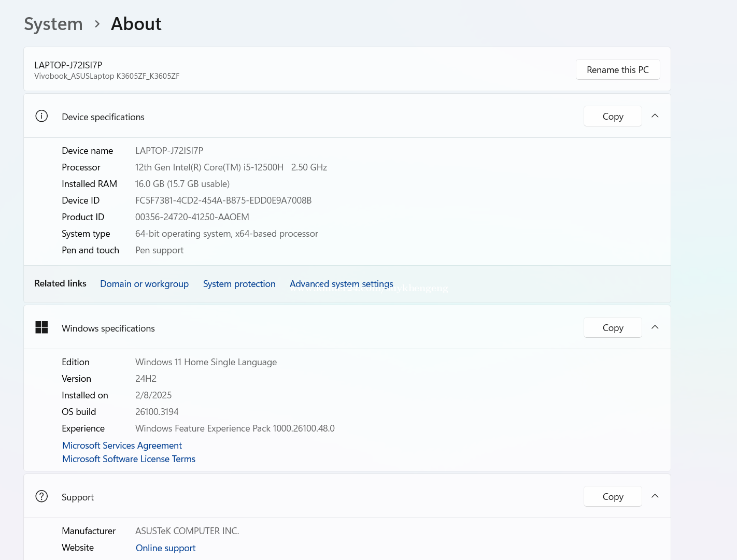
Task: Click the breadcrumb arrow separator after System
Action: click(97, 24)
